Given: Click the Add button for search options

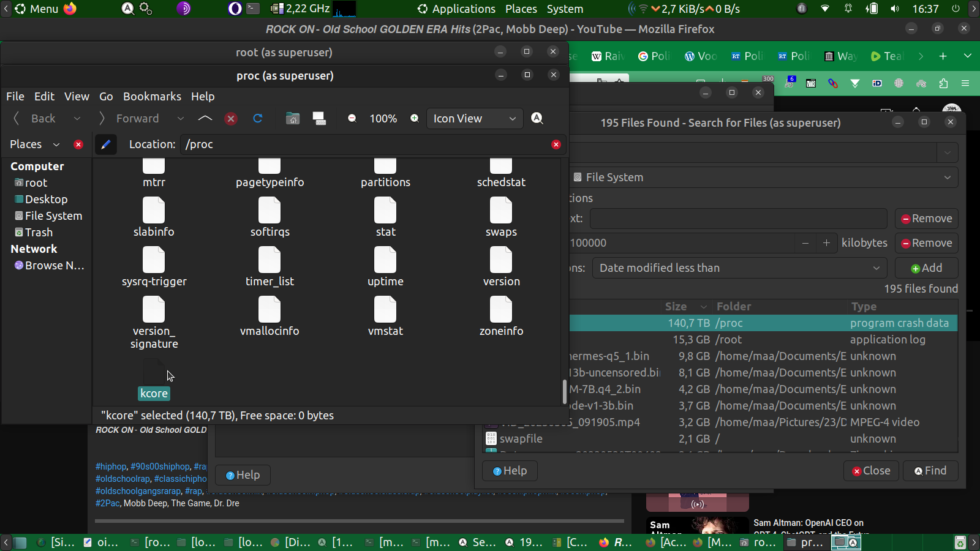Looking at the screenshot, I should tap(926, 268).
